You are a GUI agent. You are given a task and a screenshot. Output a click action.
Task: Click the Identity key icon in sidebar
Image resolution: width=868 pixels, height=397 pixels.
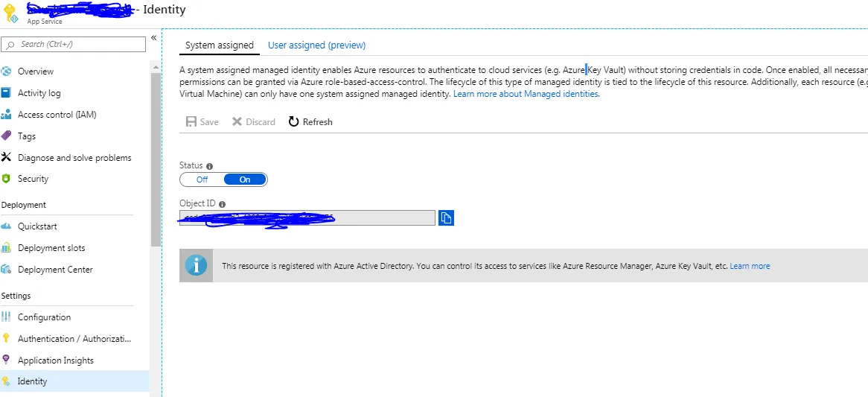pos(6,381)
